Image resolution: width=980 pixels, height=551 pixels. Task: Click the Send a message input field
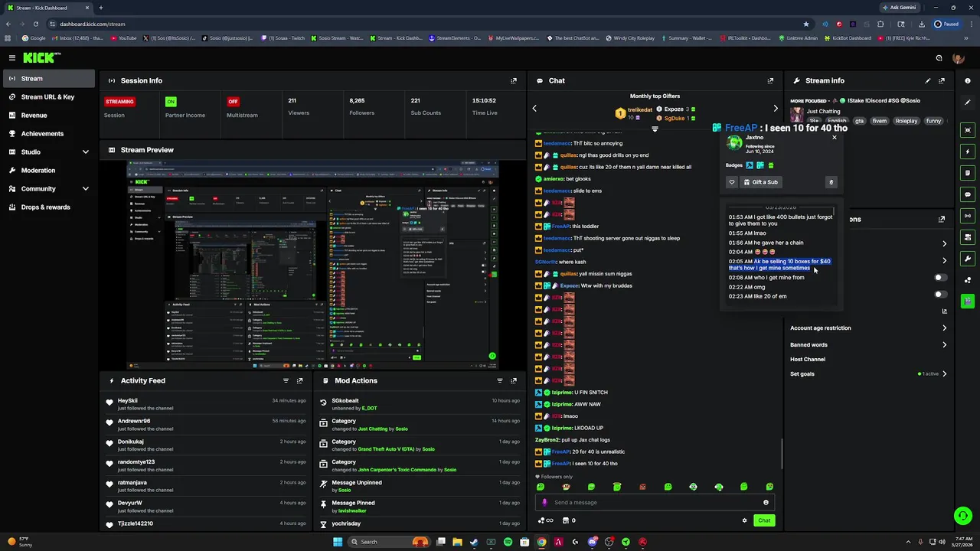click(655, 503)
